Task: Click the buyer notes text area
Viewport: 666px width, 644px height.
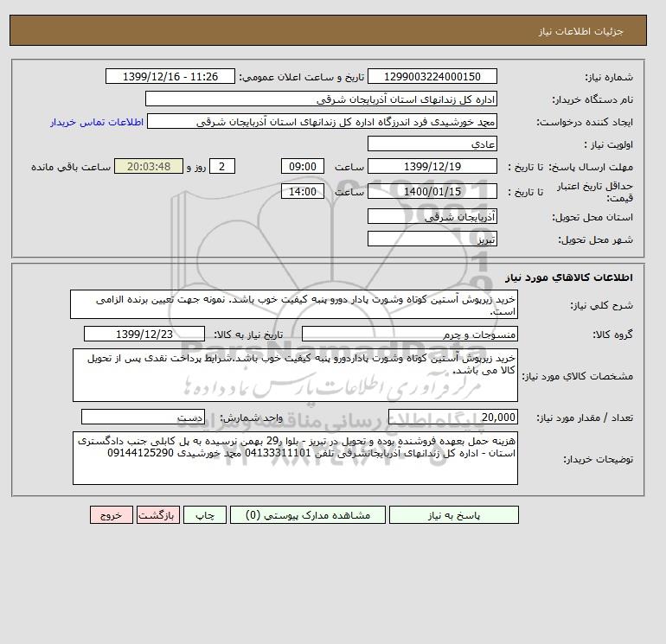Action: [295, 458]
